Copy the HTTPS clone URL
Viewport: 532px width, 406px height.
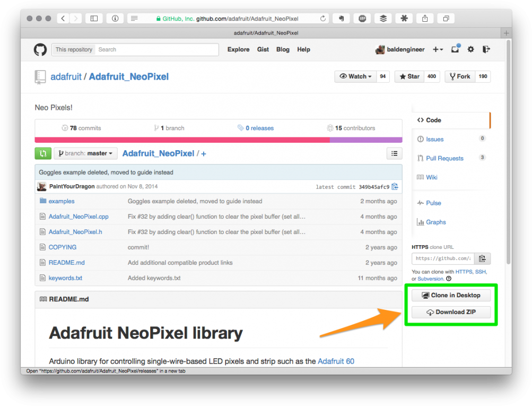coord(482,258)
